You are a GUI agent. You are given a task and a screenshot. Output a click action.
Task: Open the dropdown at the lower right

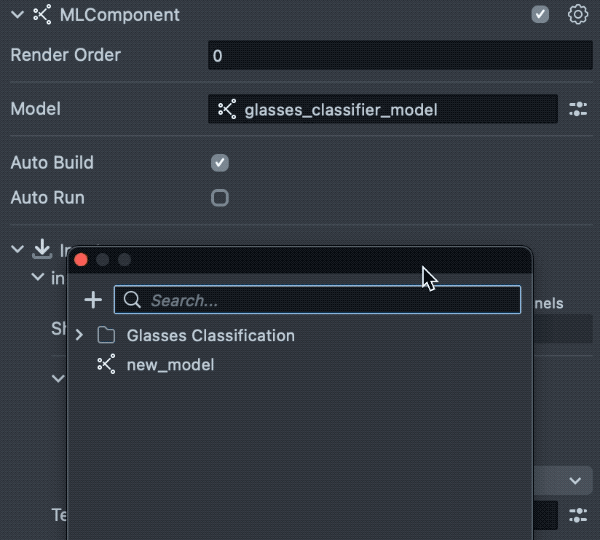pos(574,481)
